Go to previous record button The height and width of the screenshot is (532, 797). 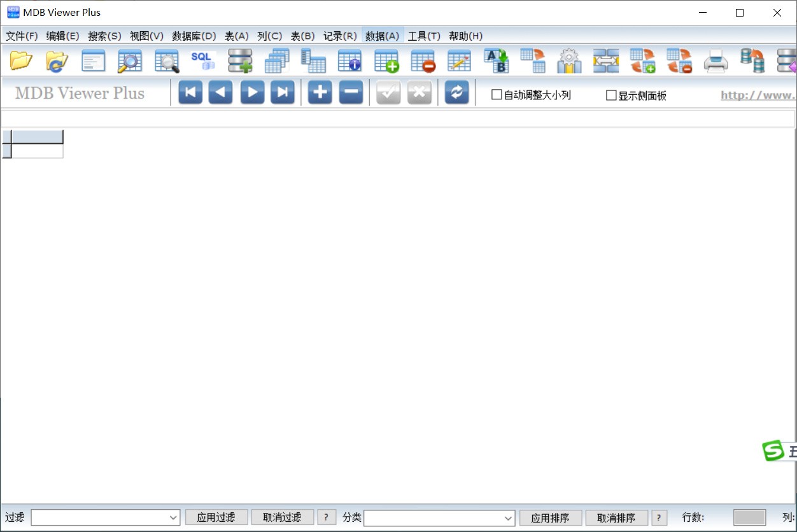[221, 92]
